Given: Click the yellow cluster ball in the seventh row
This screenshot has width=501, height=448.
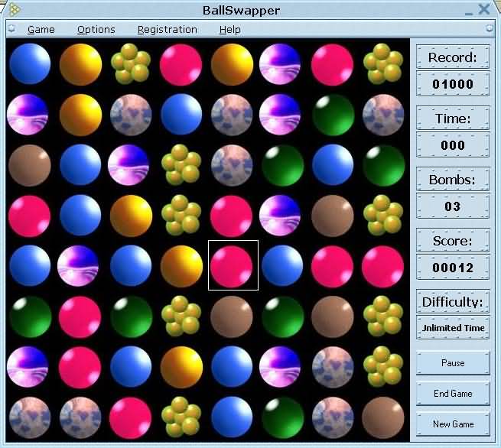Looking at the screenshot, I should coord(383,366).
